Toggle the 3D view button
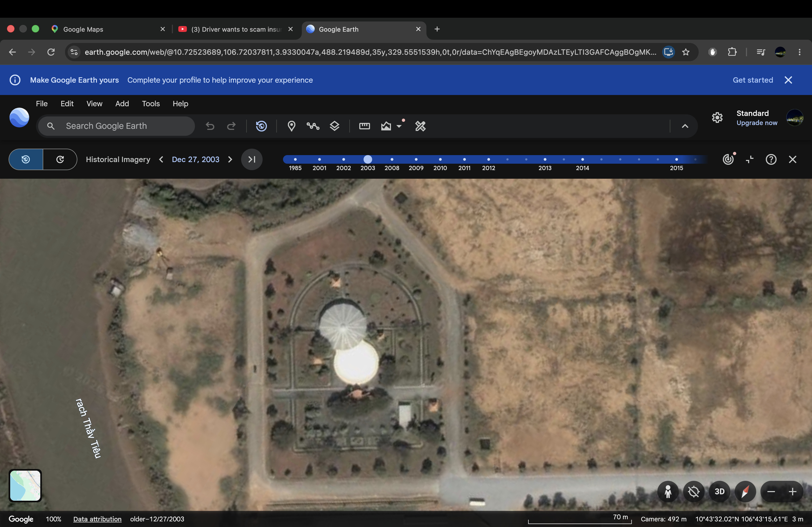This screenshot has height=527, width=812. (x=720, y=492)
